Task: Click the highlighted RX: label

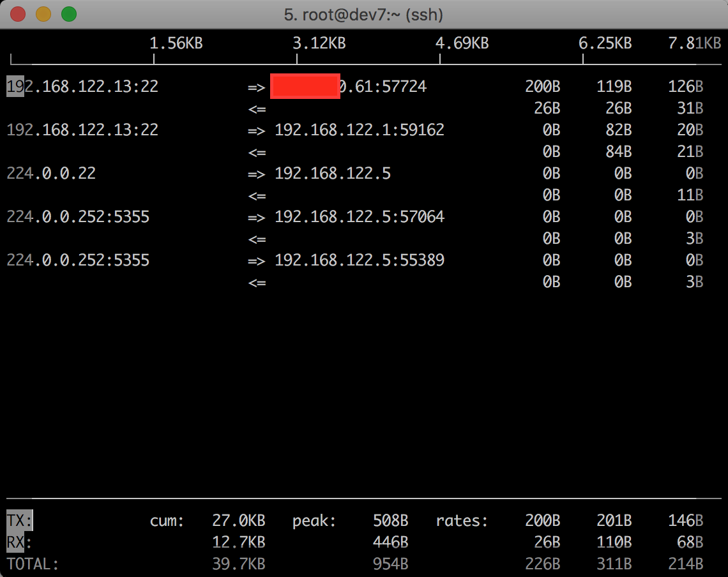Action: [x=19, y=543]
